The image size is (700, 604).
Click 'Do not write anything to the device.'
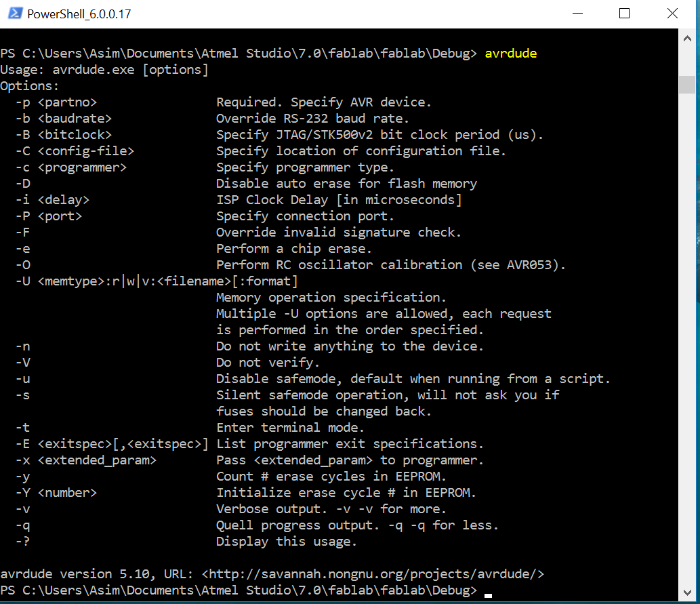(x=350, y=346)
